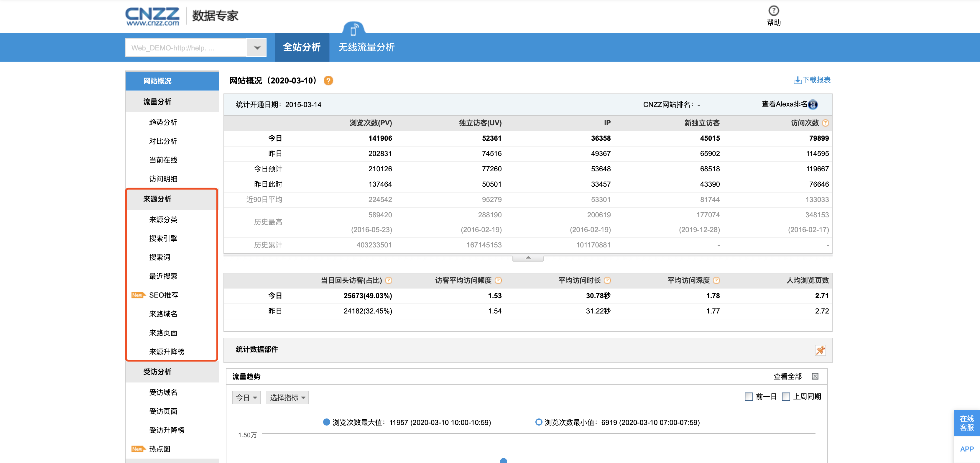Close the 流量趋势 widget with X icon

click(x=815, y=376)
